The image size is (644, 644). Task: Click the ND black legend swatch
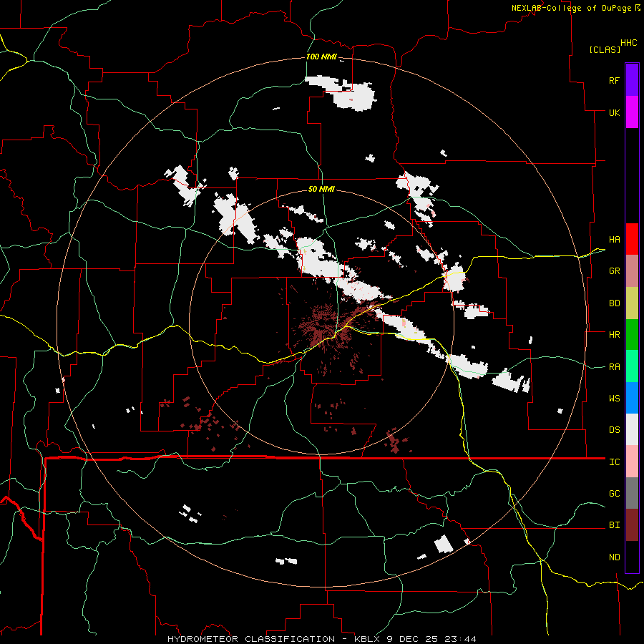[632, 557]
